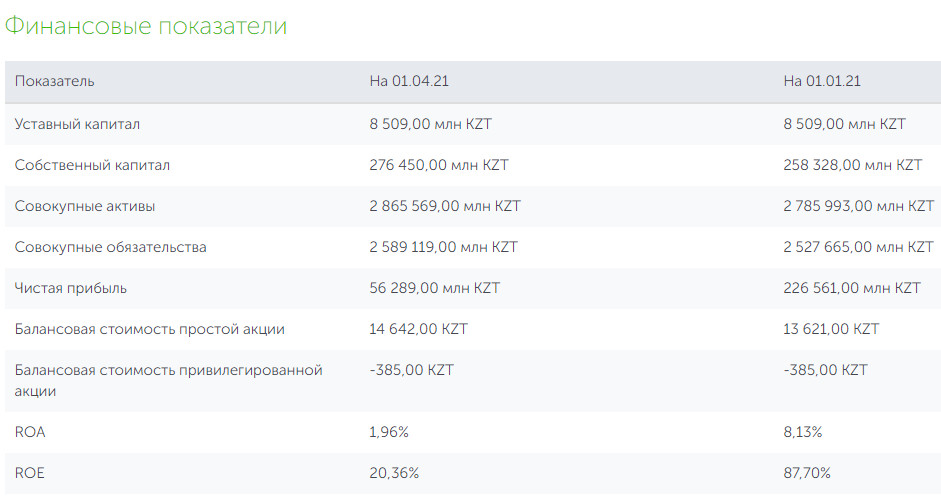This screenshot has height=498, width=941.
Task: Select the 2 865 569,00 млн KZT value
Action: (x=445, y=206)
